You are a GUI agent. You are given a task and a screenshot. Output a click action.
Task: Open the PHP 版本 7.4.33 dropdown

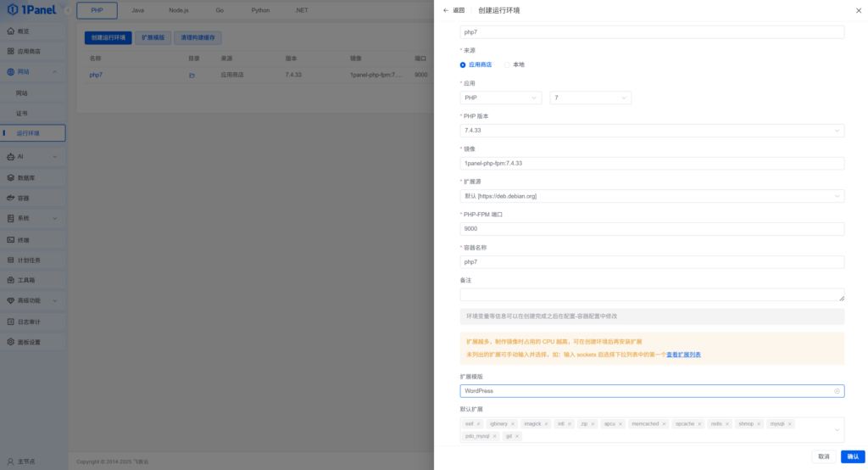coord(652,131)
